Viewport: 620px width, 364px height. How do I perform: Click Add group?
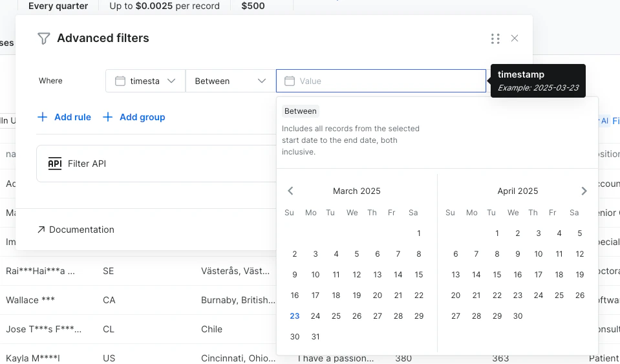(134, 117)
